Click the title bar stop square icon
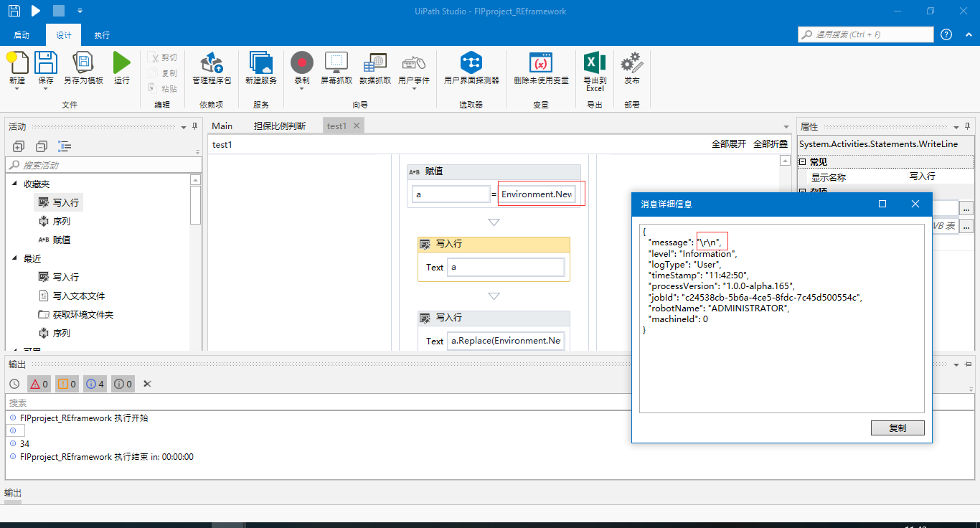The image size is (980, 528). pyautogui.click(x=59, y=11)
